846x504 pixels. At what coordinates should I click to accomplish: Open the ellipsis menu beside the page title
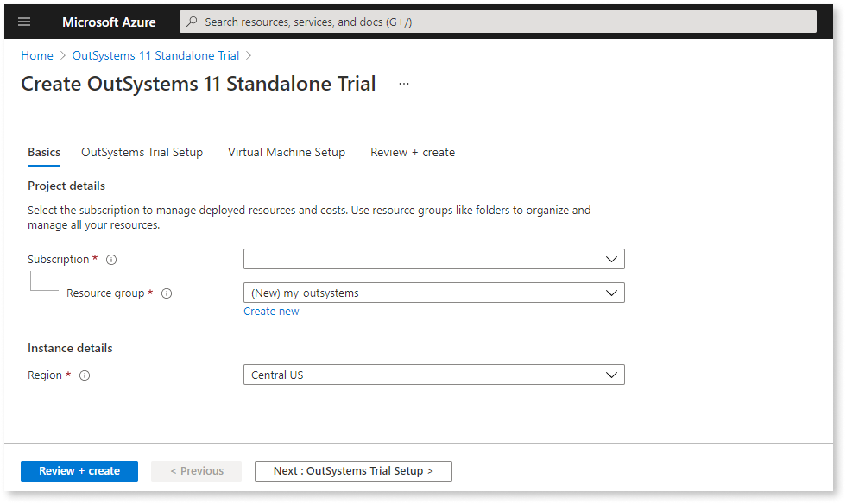pos(403,83)
